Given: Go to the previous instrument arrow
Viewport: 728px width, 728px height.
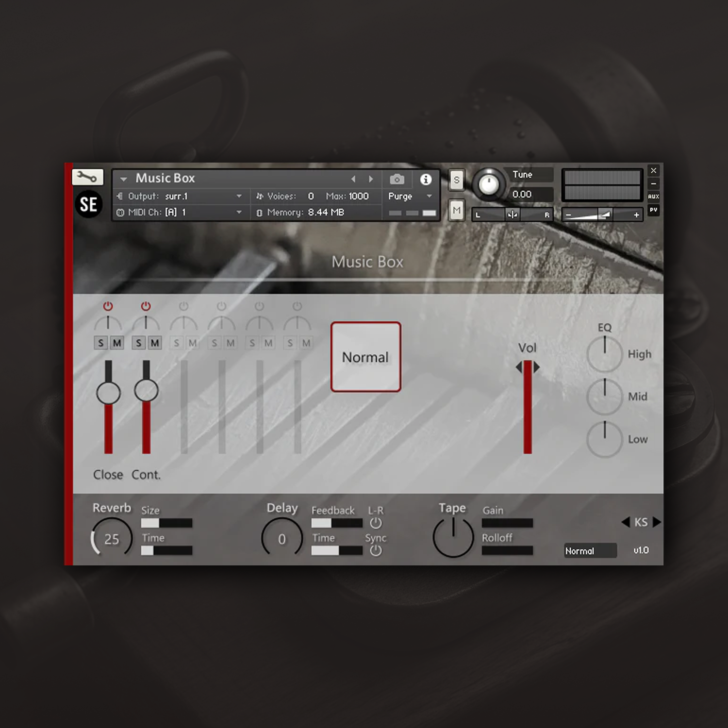Looking at the screenshot, I should 353,179.
